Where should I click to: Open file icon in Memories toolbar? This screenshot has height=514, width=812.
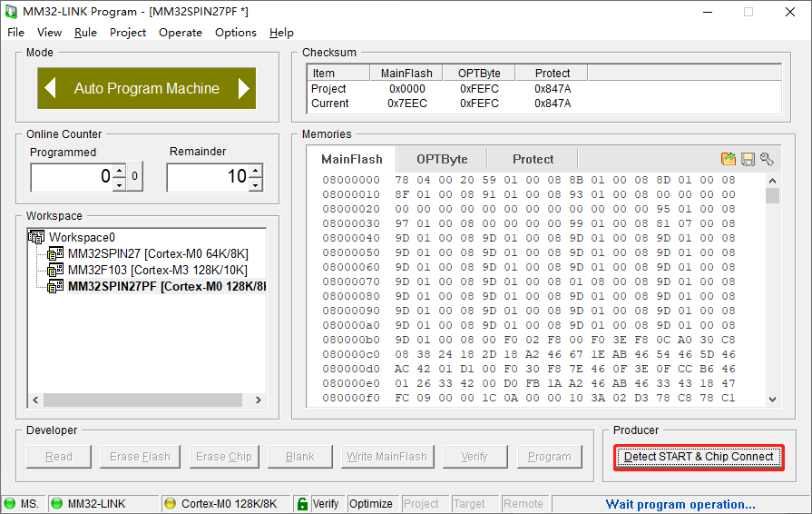[x=729, y=159]
